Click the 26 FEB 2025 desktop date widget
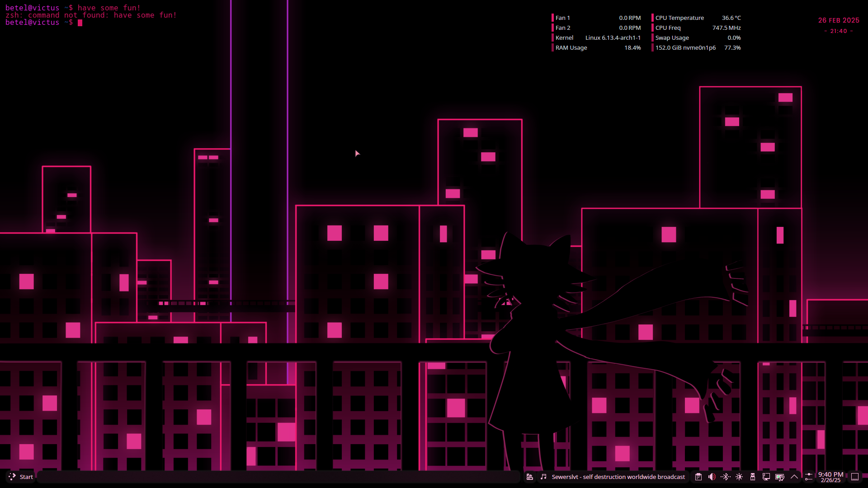The image size is (868, 488). point(839,20)
